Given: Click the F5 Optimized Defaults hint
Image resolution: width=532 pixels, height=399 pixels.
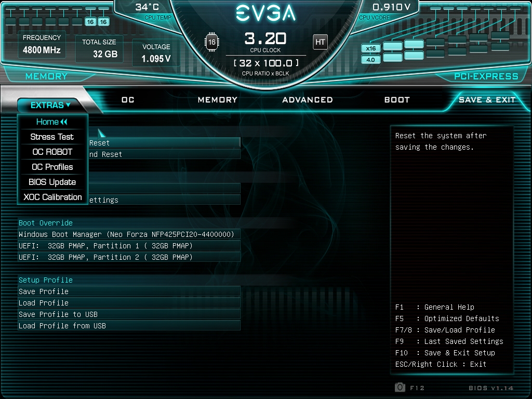Looking at the screenshot, I should tap(447, 318).
